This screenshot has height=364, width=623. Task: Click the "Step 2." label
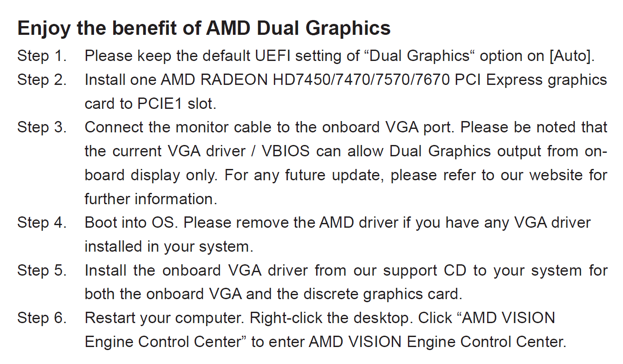point(42,80)
